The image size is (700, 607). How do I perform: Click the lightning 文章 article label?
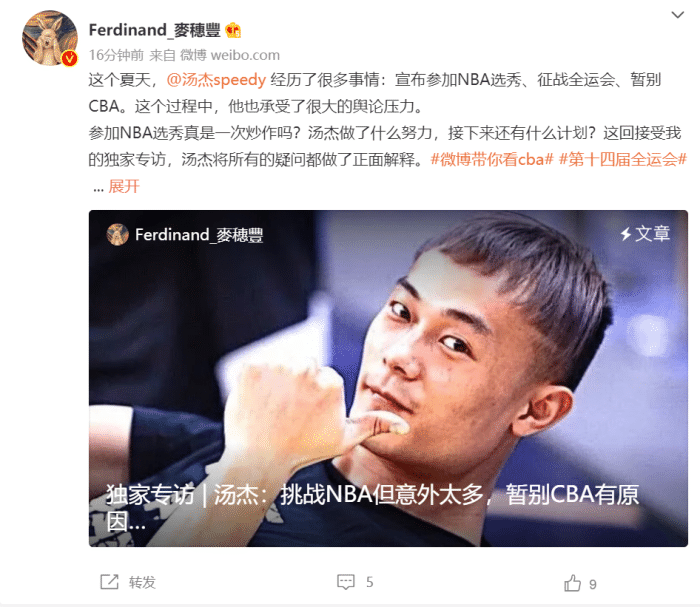coord(645,233)
